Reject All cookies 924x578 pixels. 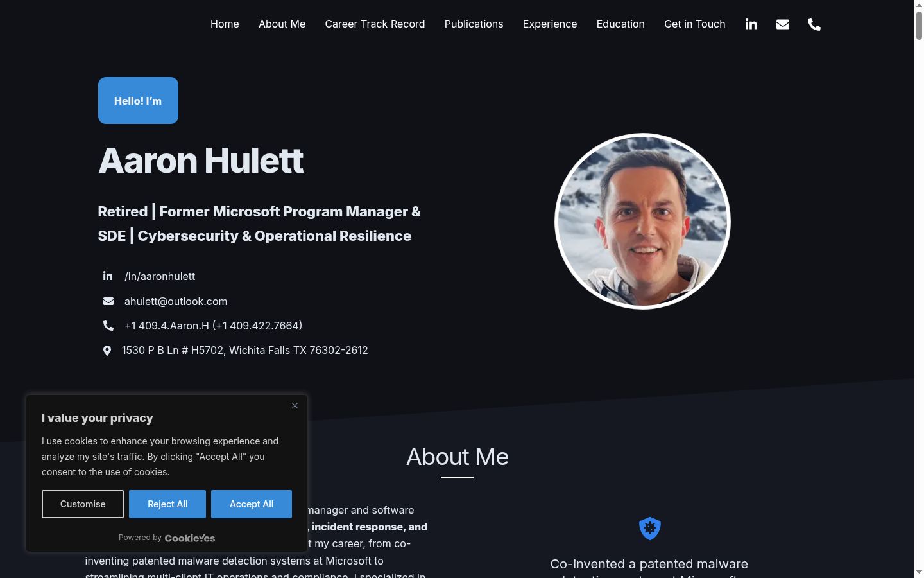point(167,504)
